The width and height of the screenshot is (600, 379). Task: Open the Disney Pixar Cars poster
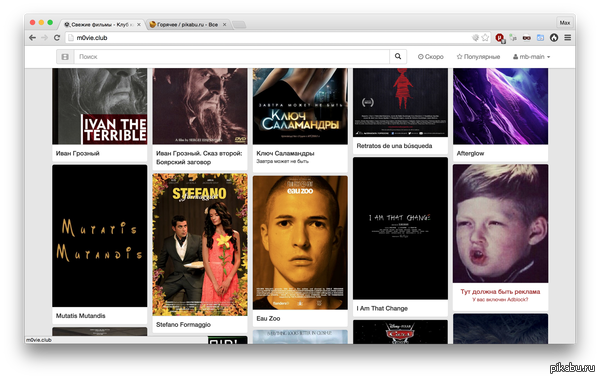click(400, 332)
